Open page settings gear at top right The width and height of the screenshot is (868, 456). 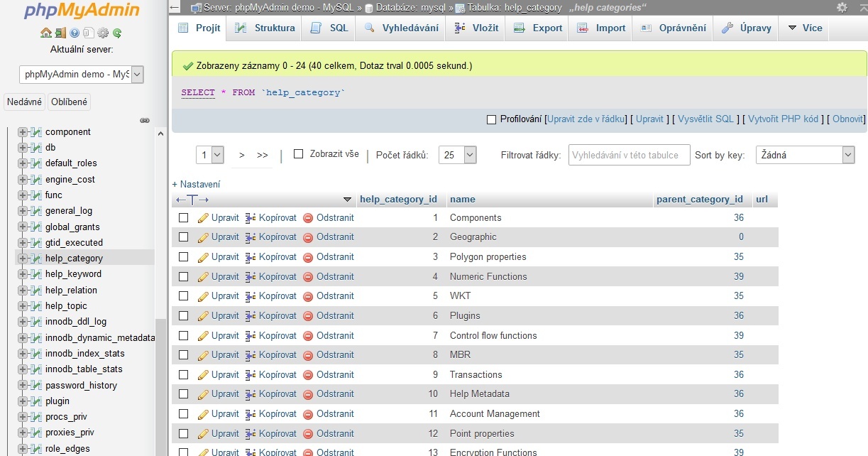click(842, 7)
